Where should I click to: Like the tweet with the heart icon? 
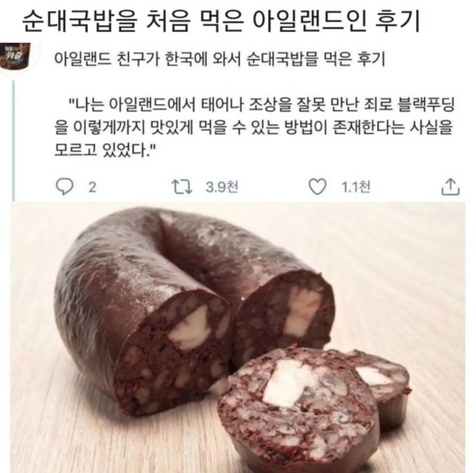(317, 187)
